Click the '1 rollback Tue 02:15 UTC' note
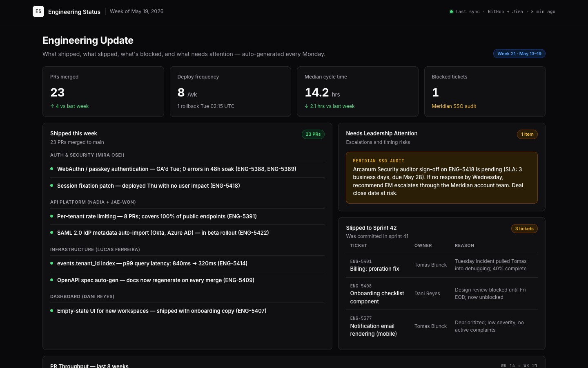The height and width of the screenshot is (368, 588). coord(206,106)
